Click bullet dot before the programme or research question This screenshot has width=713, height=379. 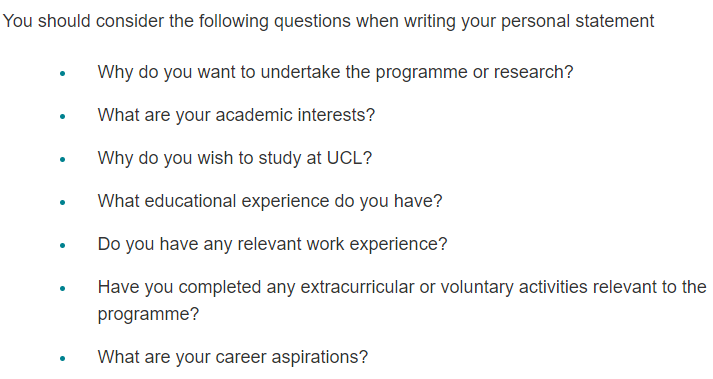[x=63, y=73]
